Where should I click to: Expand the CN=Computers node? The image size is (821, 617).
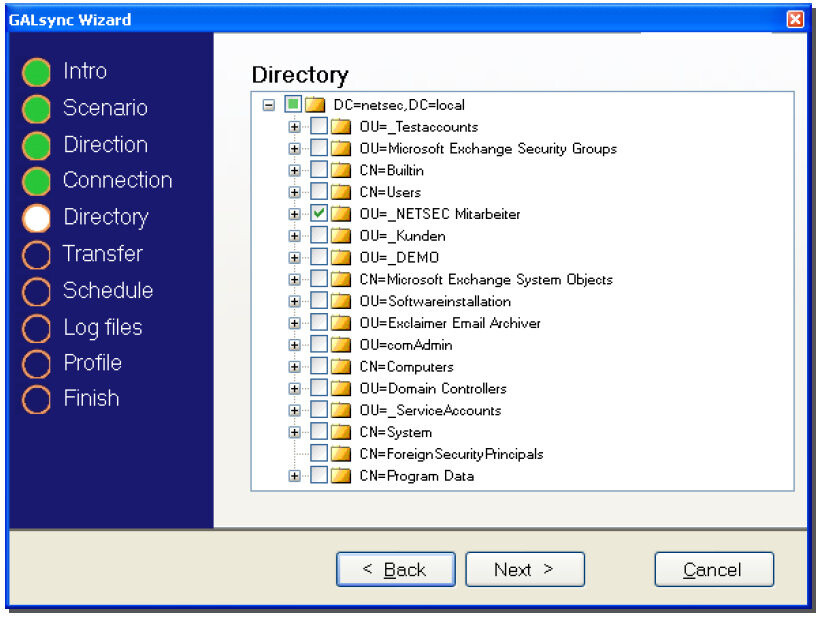[294, 367]
